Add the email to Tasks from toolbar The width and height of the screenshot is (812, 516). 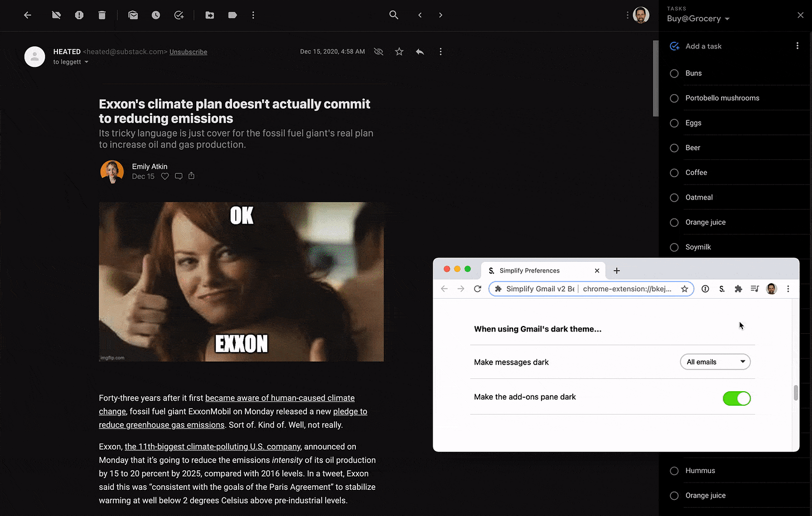coord(179,15)
